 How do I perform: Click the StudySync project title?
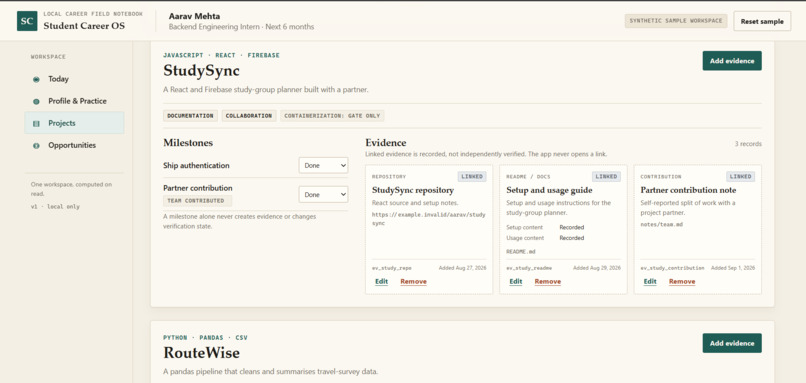pyautogui.click(x=202, y=70)
